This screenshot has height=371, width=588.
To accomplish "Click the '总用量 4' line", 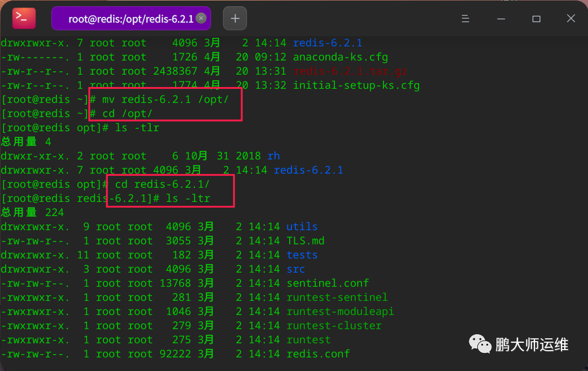I will (26, 142).
